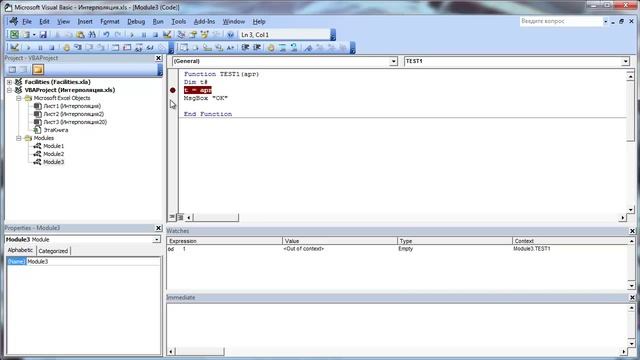Open Debug toolbar options arrow
Viewport: 640px width, 360px height.
pyautogui.click(x=171, y=49)
